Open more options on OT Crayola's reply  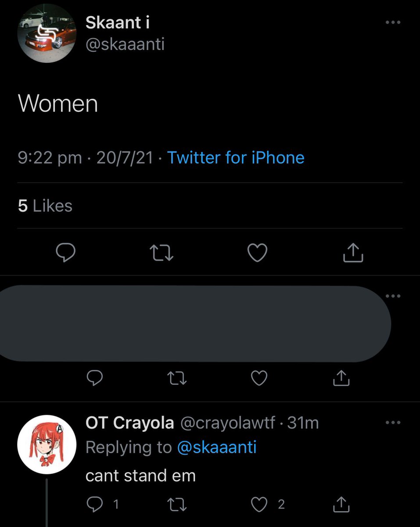pyautogui.click(x=393, y=423)
